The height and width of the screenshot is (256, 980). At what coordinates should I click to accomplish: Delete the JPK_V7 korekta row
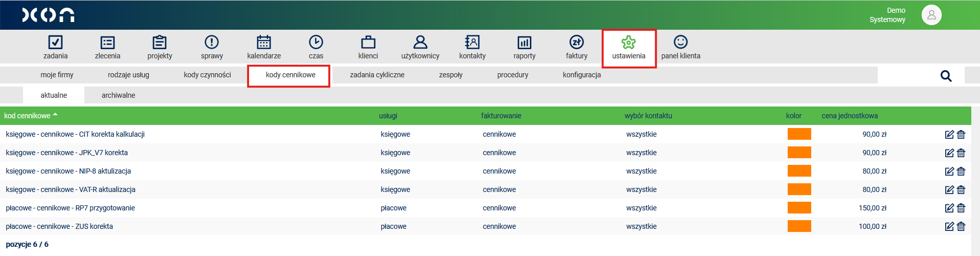coord(961,153)
